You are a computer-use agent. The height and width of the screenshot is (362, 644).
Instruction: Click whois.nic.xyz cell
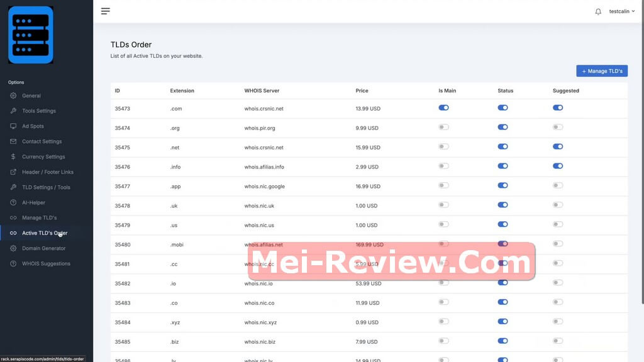coord(260,322)
